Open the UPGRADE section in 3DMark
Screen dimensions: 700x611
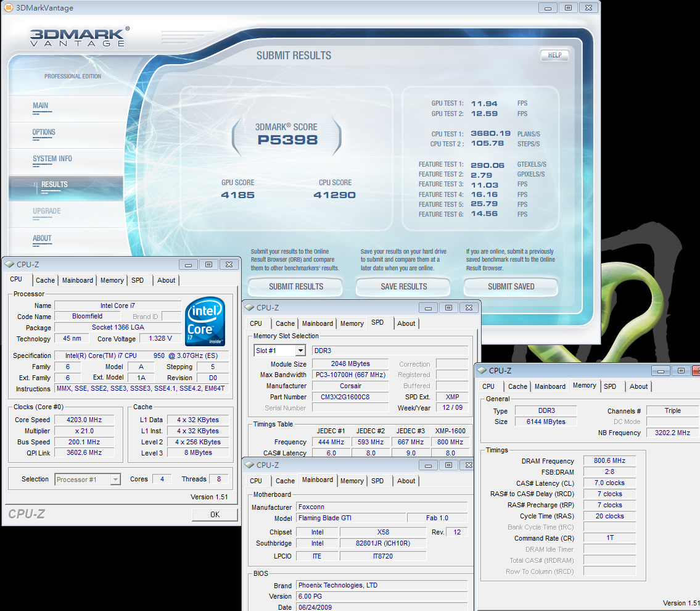pos(46,211)
